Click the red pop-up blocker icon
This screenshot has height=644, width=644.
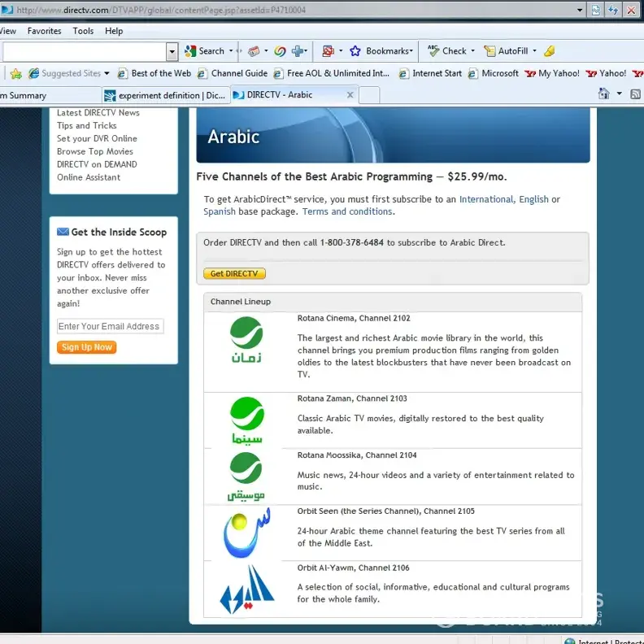point(328,51)
